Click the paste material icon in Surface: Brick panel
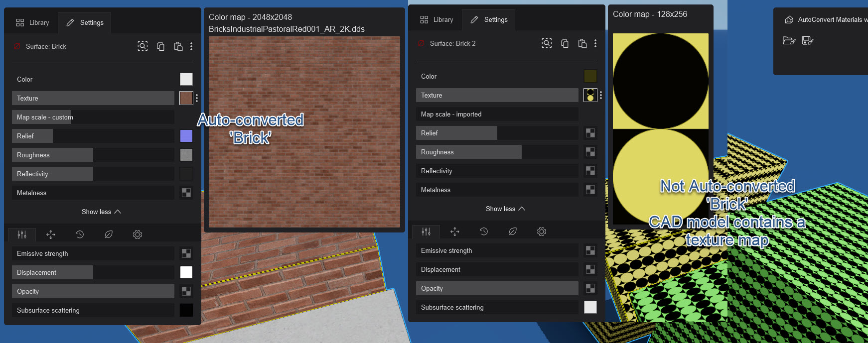This screenshot has height=343, width=868. click(178, 46)
